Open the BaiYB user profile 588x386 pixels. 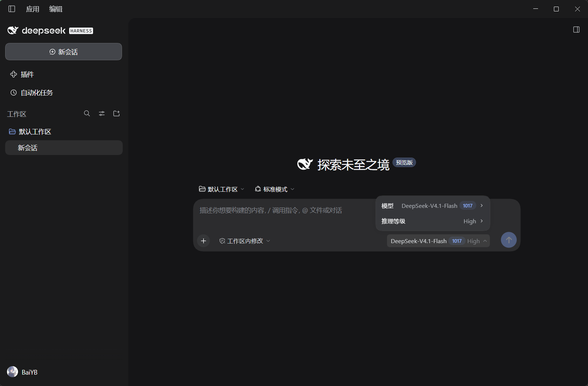pyautogui.click(x=22, y=372)
